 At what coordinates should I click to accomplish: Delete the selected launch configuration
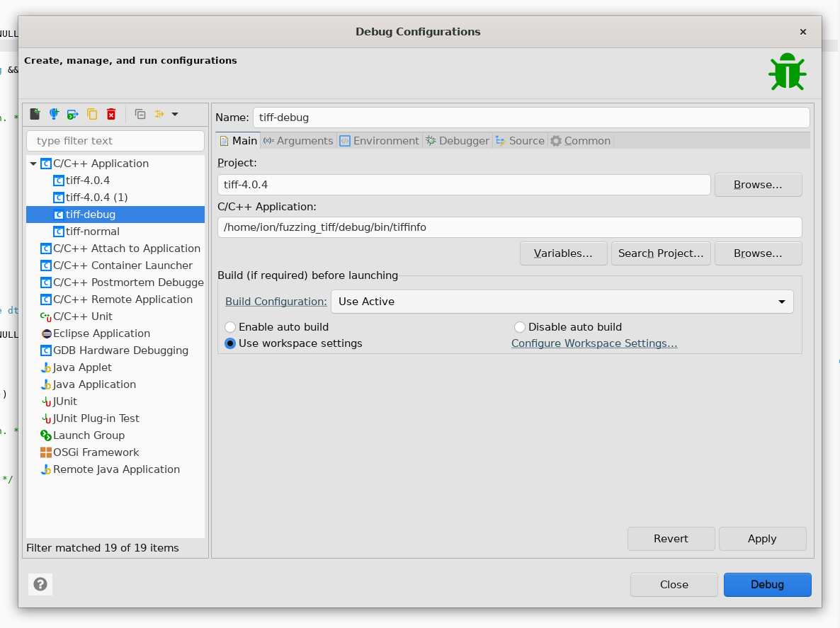(111, 114)
